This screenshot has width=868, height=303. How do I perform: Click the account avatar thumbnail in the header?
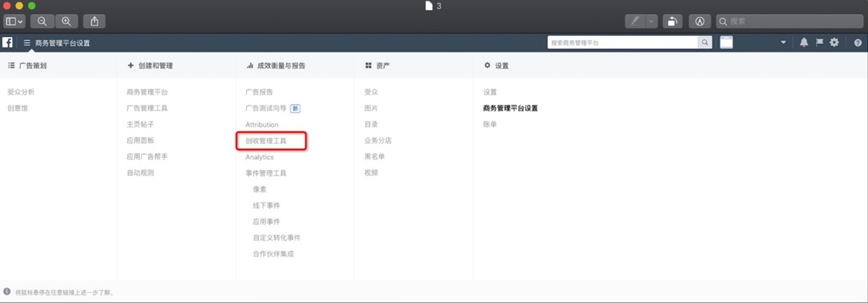pos(726,42)
